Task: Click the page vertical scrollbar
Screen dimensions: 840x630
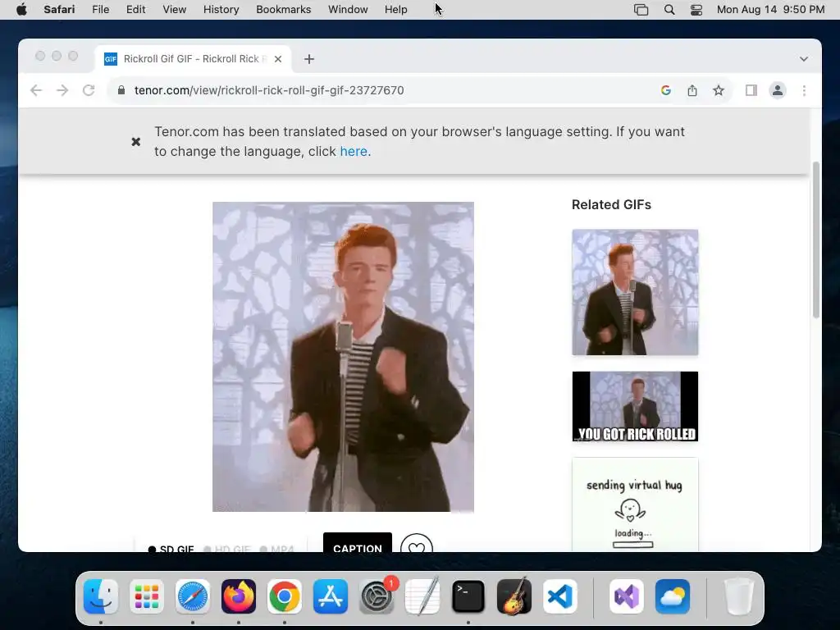Action: coord(816,240)
